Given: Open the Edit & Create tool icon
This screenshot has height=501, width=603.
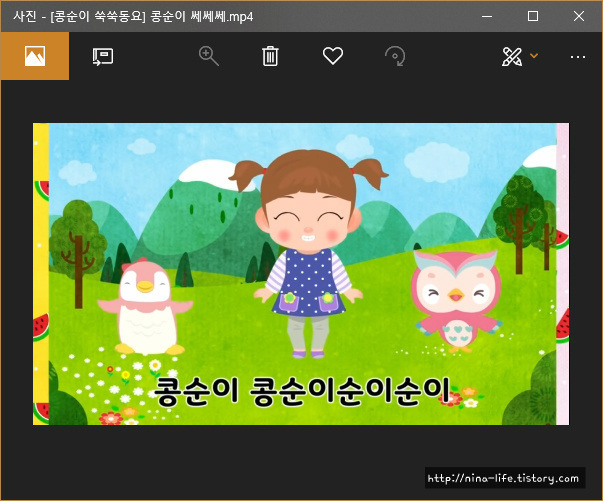Looking at the screenshot, I should click(512, 57).
